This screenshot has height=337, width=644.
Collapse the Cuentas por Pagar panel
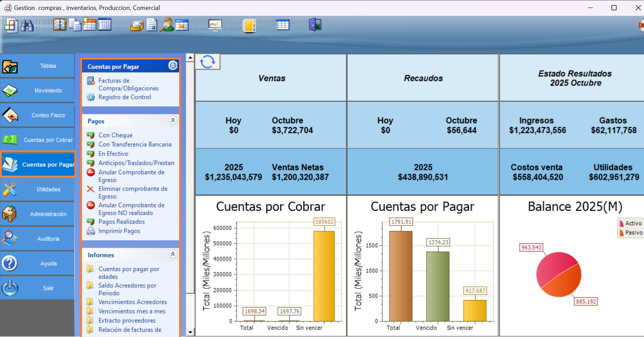(173, 65)
